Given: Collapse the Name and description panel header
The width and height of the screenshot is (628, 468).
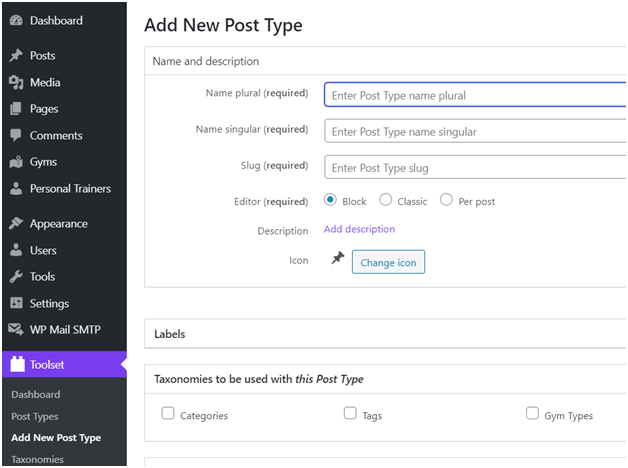Looking at the screenshot, I should tap(385, 61).
